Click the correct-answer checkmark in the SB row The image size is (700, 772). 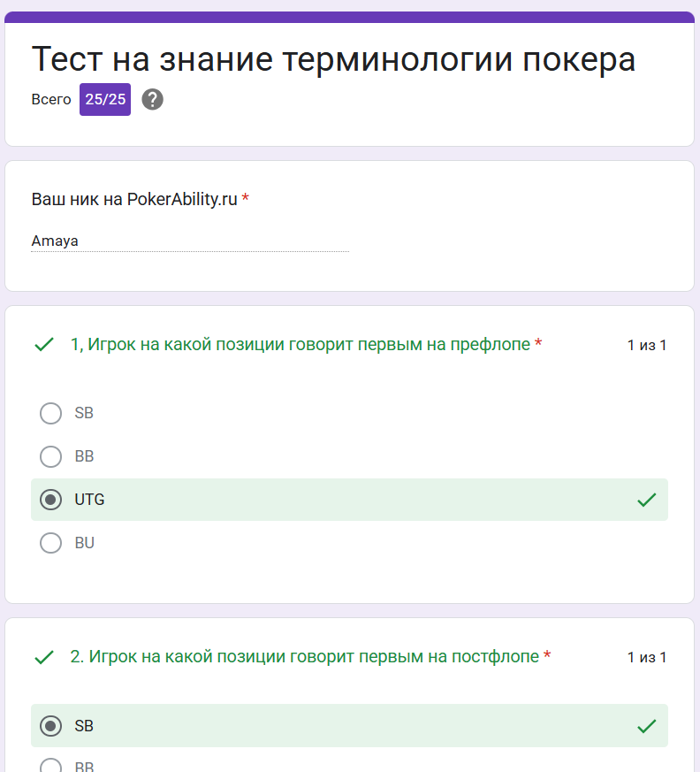[646, 726]
